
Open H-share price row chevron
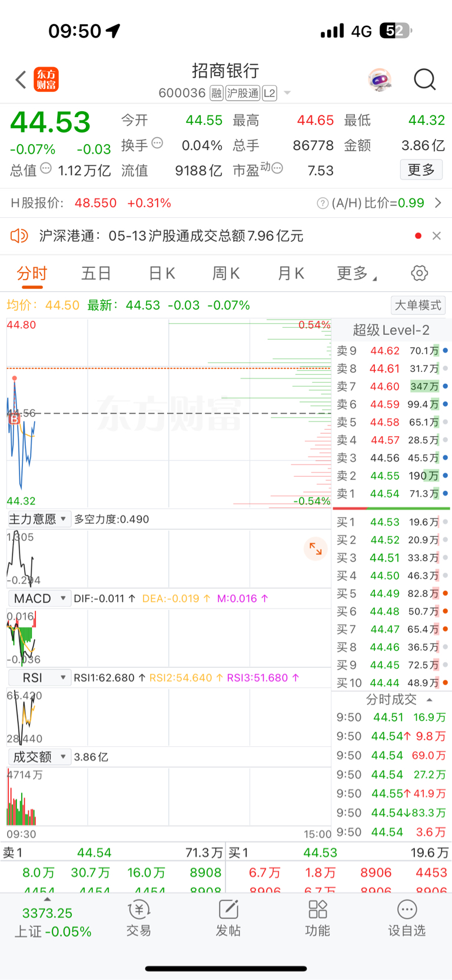(438, 203)
